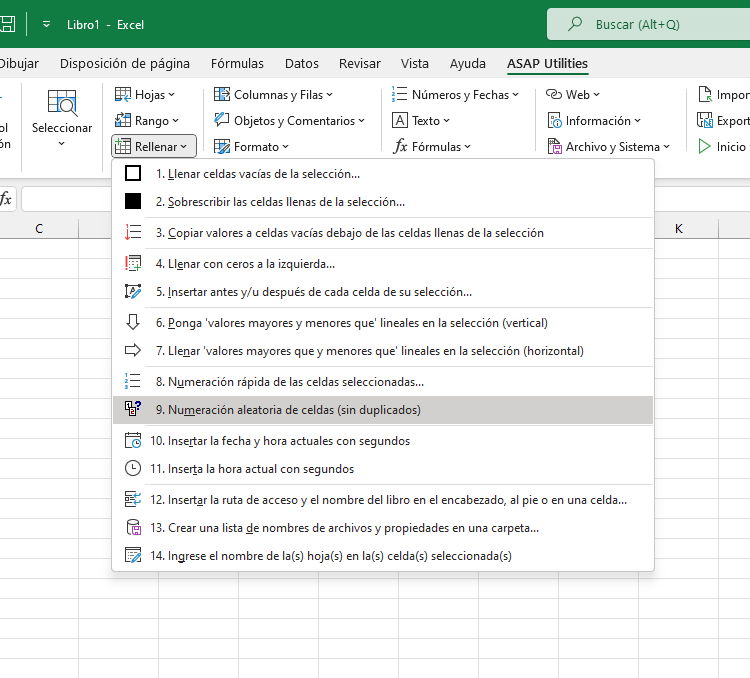The width and height of the screenshot is (750, 678).
Task: Open the Hojas dropdown
Action: click(x=145, y=95)
